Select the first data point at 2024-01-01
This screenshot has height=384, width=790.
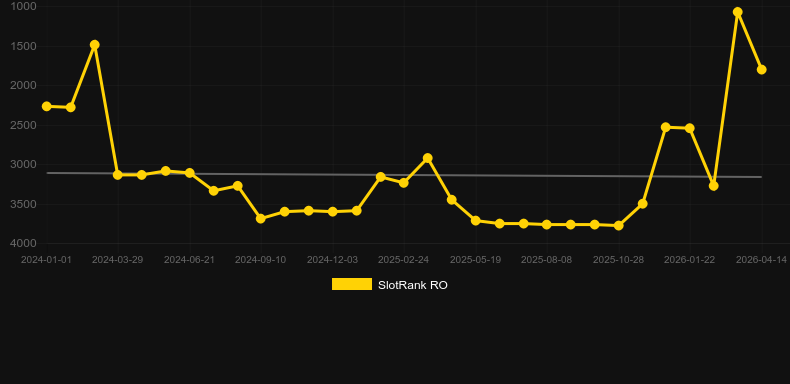tap(47, 106)
